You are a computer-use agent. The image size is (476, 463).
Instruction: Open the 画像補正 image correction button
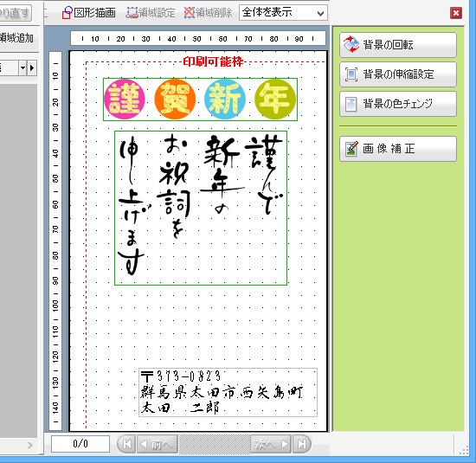(398, 149)
